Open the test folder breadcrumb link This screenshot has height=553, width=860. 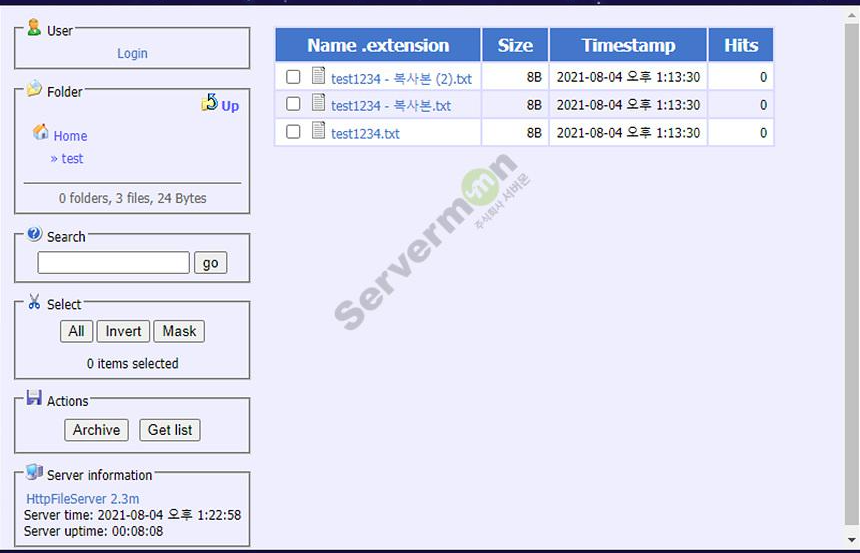coord(72,159)
